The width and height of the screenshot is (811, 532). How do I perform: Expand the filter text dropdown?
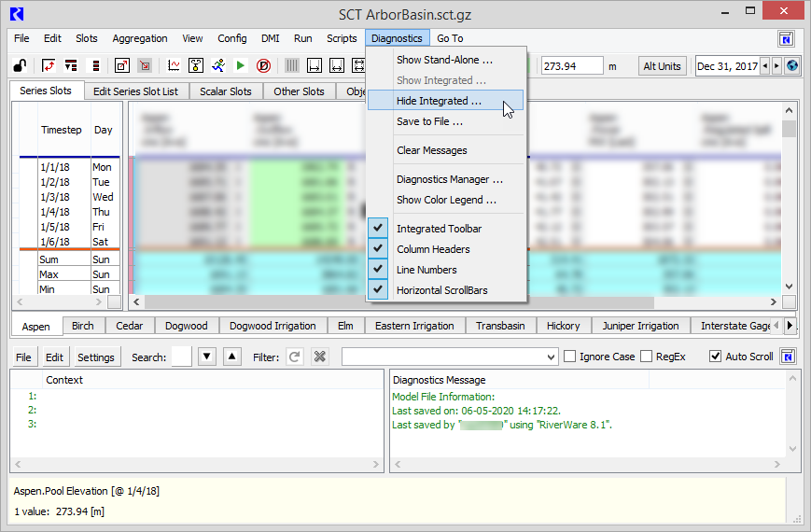coord(551,357)
